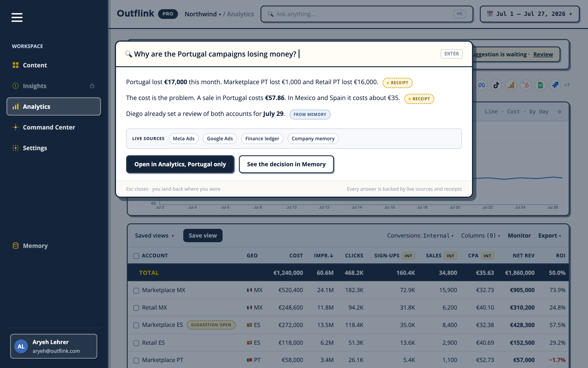Viewport: 588px width, 368px height.
Task: Check the Marketplace ES row checkbox
Action: click(136, 325)
